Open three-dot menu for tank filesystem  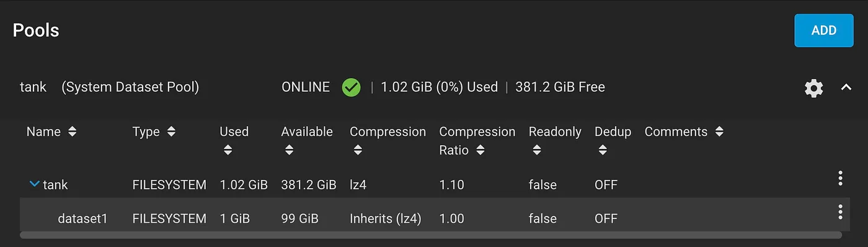click(x=840, y=178)
